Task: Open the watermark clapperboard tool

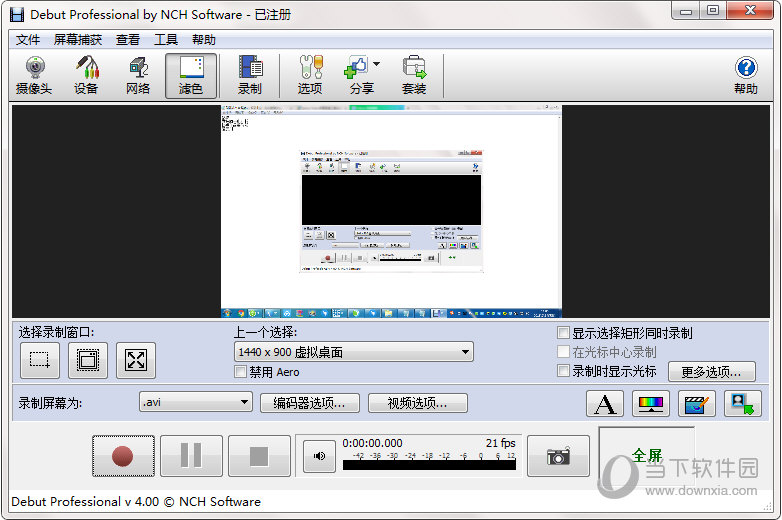Action: click(x=697, y=403)
